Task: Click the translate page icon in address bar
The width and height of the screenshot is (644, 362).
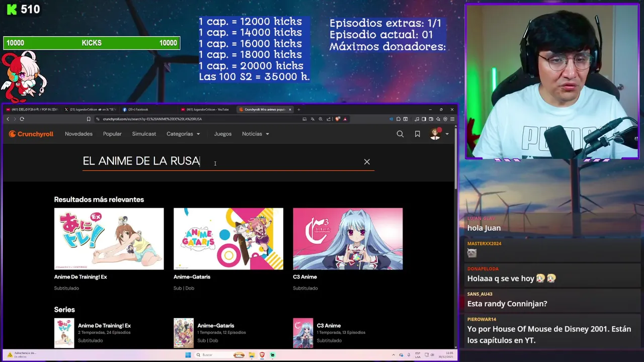Action: (x=312, y=119)
